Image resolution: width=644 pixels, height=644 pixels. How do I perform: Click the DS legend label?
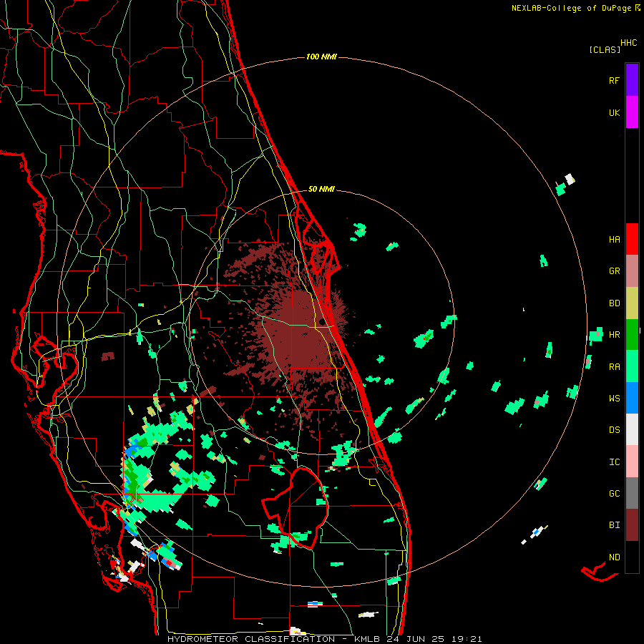coord(614,430)
